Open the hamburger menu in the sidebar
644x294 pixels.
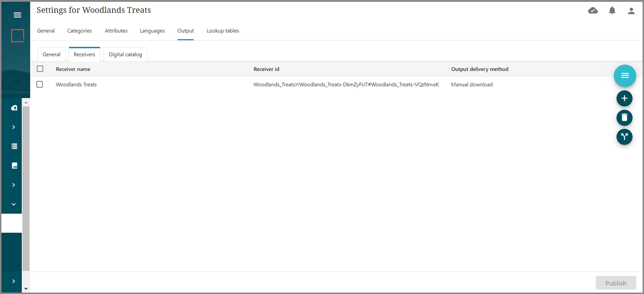(x=18, y=15)
